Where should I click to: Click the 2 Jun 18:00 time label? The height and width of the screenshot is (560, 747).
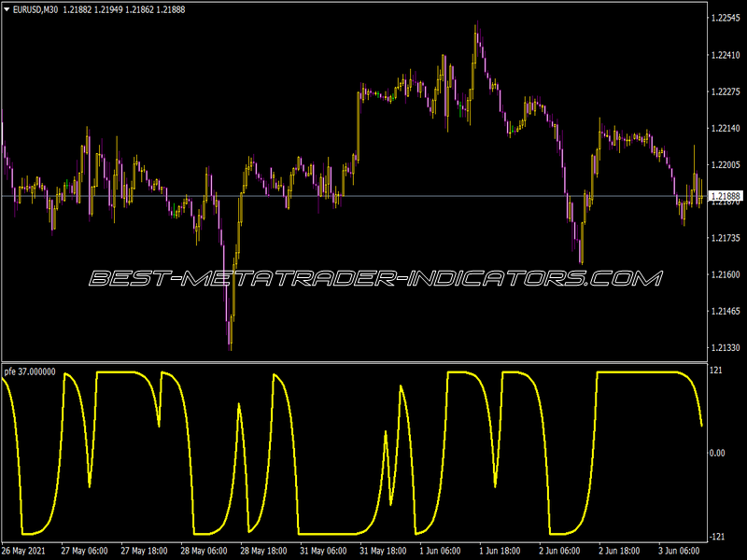coord(619,551)
